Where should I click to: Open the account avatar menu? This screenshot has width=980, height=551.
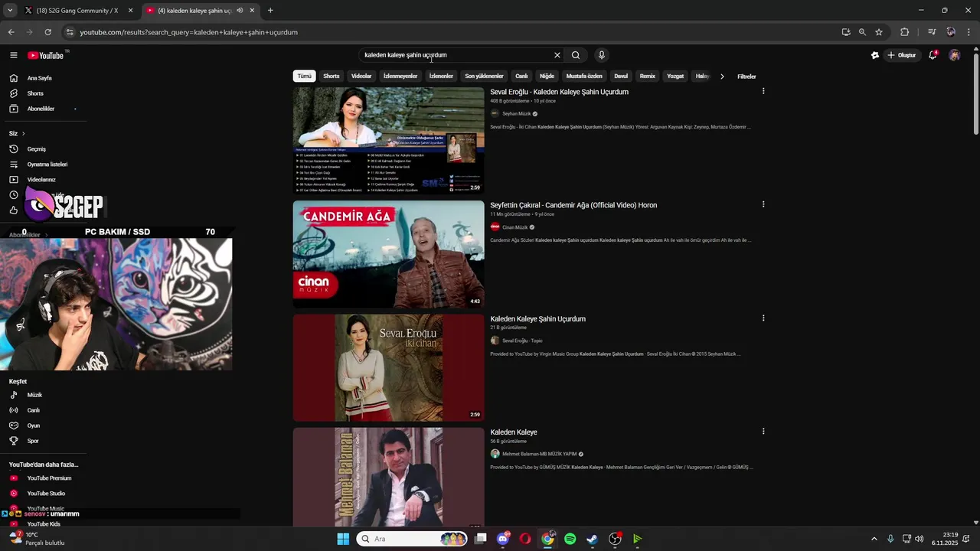pyautogui.click(x=954, y=55)
